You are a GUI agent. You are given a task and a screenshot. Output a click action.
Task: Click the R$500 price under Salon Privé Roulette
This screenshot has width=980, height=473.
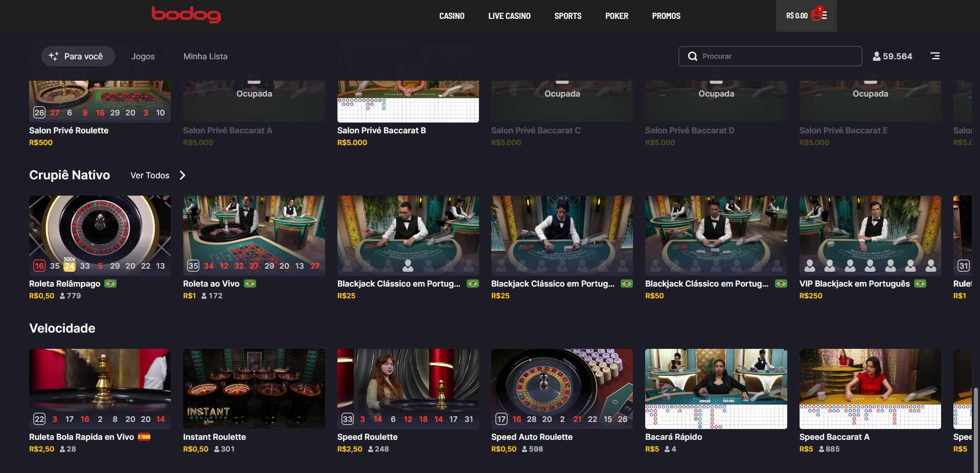pos(41,143)
